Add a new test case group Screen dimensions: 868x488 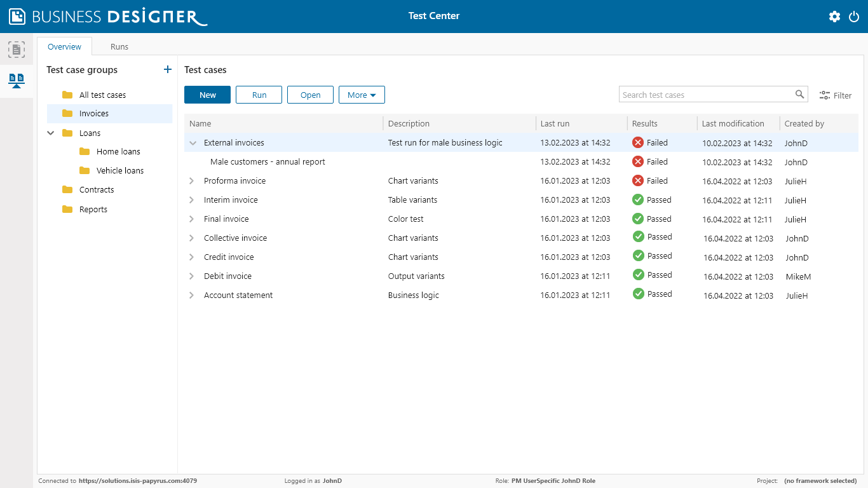pyautogui.click(x=168, y=69)
